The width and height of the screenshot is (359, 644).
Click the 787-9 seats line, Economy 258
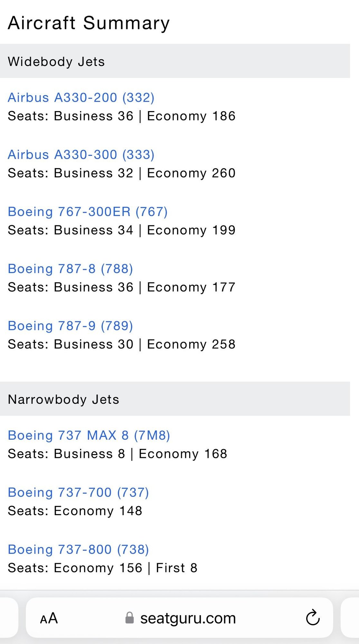click(x=122, y=344)
